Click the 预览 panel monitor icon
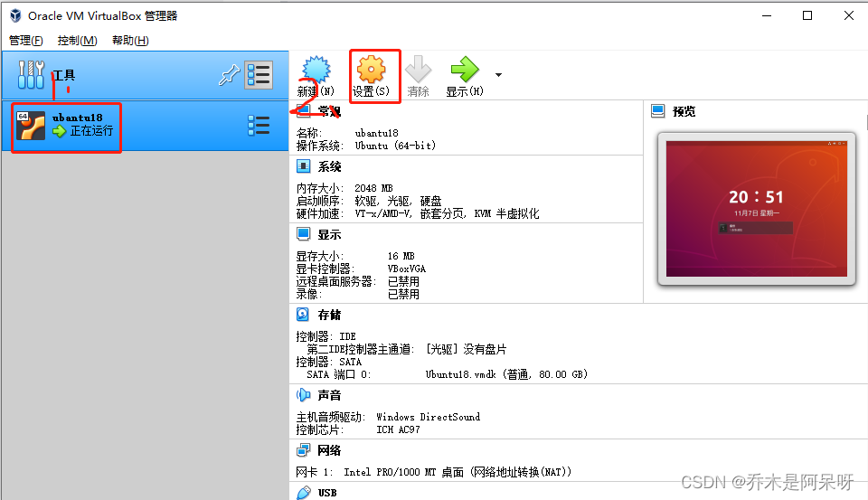 [x=657, y=110]
